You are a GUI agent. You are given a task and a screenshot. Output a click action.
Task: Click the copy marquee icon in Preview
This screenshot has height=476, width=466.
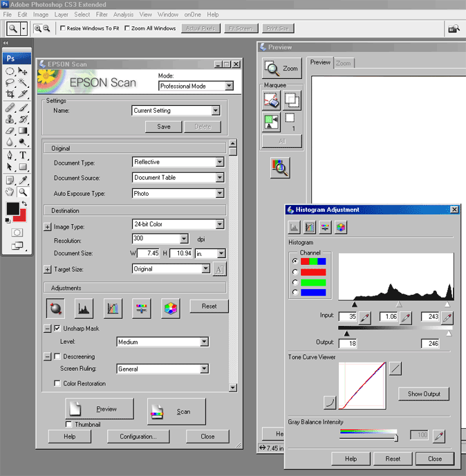point(292,100)
